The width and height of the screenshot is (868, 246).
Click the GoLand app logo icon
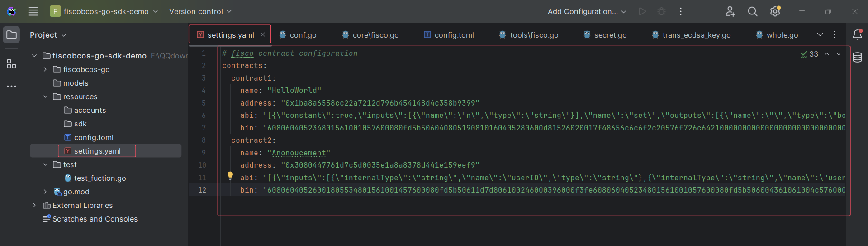pyautogui.click(x=12, y=11)
